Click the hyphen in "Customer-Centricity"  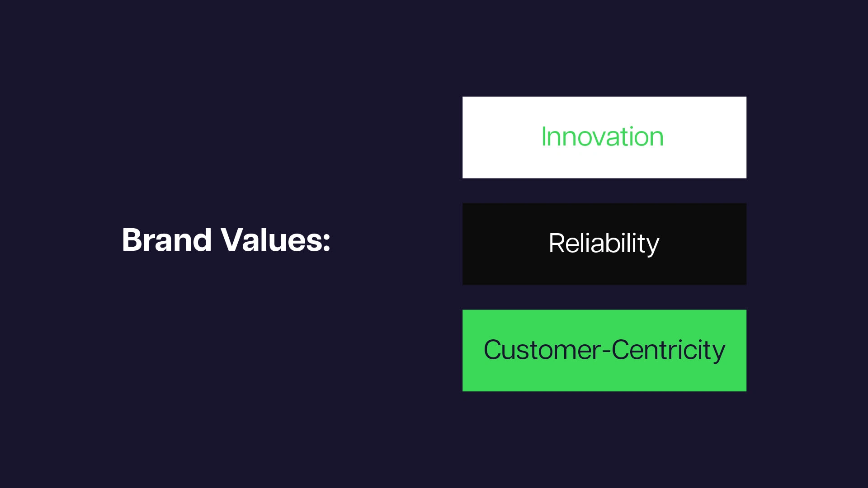coord(606,351)
